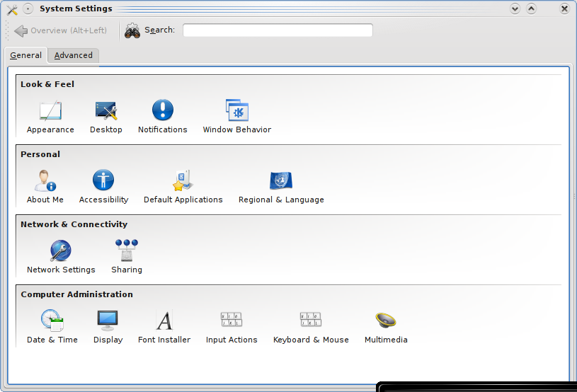Click the Overview back button
This screenshot has width=577, height=392.
click(61, 30)
